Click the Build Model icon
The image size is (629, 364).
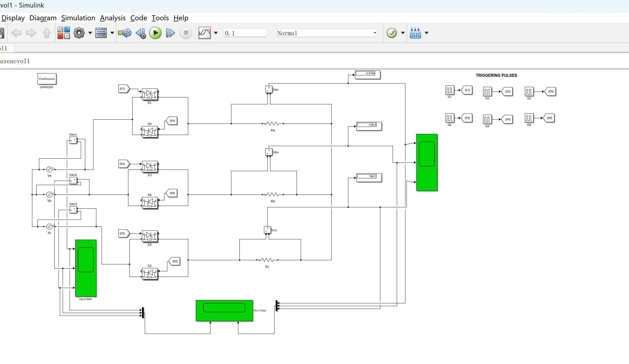coord(415,33)
